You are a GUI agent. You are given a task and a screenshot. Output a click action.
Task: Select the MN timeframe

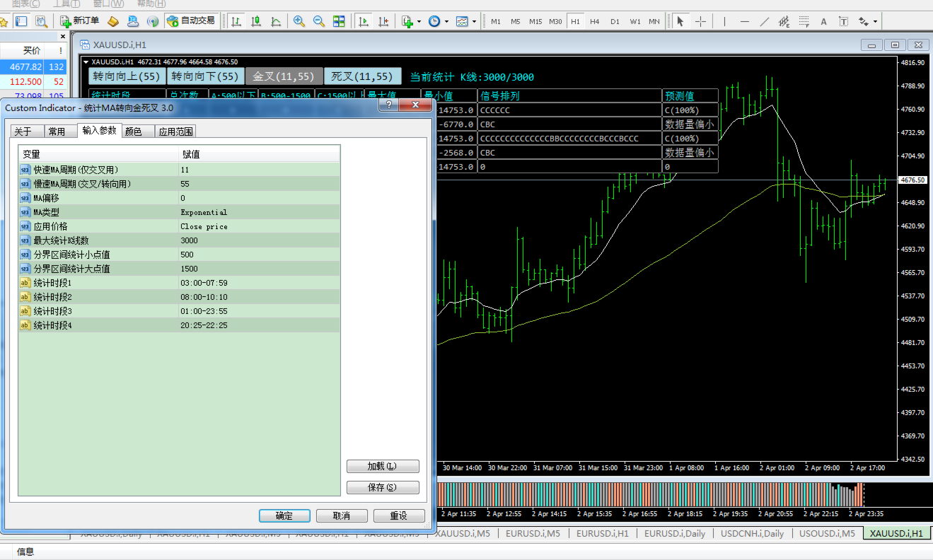pyautogui.click(x=654, y=21)
